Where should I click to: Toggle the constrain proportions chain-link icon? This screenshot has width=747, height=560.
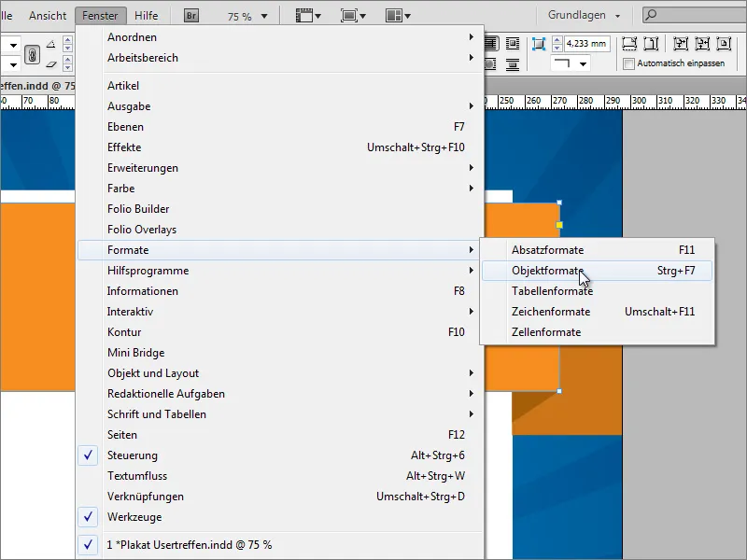coord(32,55)
